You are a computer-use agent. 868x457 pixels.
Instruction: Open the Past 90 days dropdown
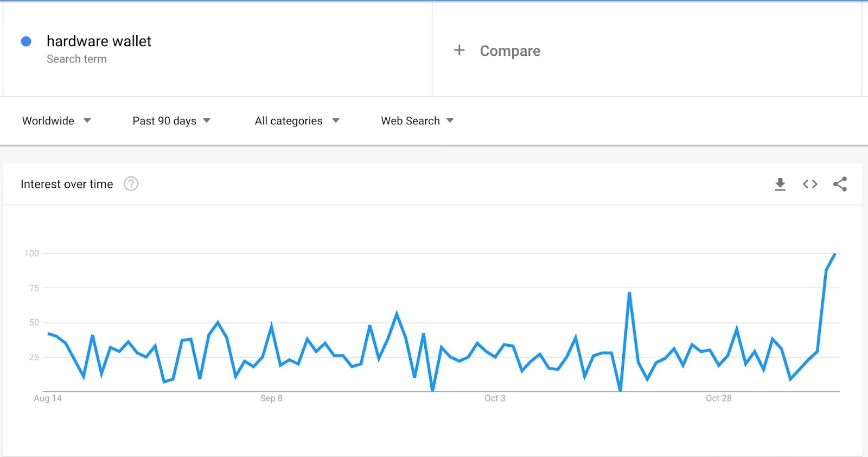(171, 120)
